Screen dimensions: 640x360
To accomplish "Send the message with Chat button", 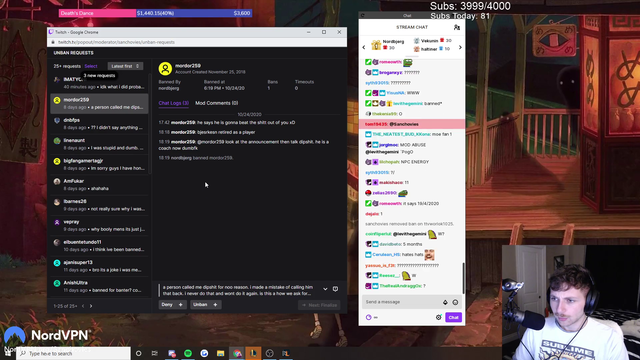I will coord(453,317).
